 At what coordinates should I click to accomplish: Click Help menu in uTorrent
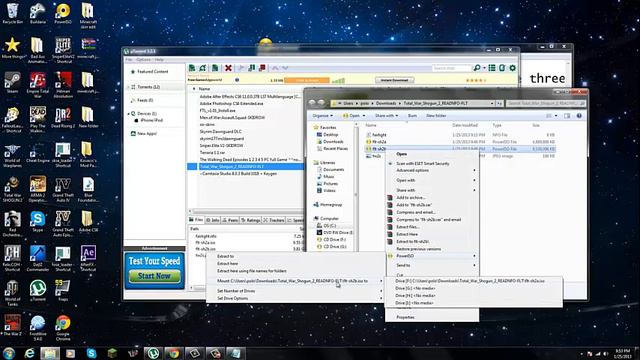159,60
